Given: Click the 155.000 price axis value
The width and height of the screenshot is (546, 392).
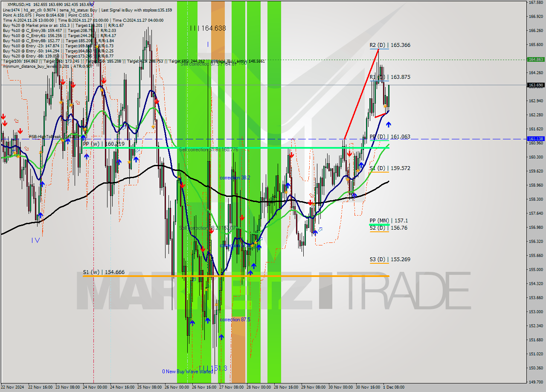Looking at the screenshot, I should click(x=536, y=270).
